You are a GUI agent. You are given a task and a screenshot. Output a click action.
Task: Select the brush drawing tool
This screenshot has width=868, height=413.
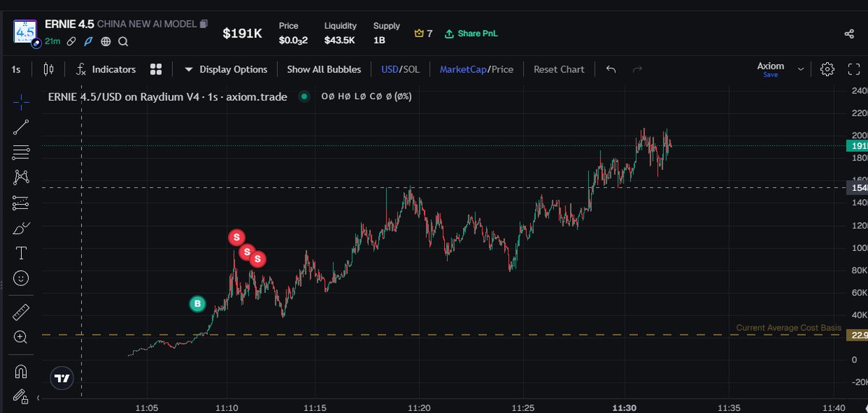tap(21, 228)
